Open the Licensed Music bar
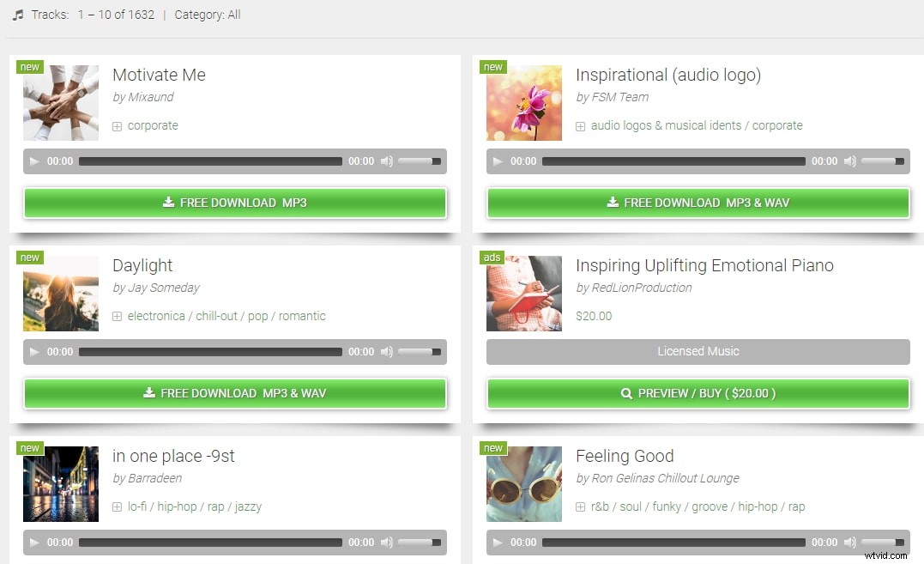The height and width of the screenshot is (564, 924). point(698,351)
